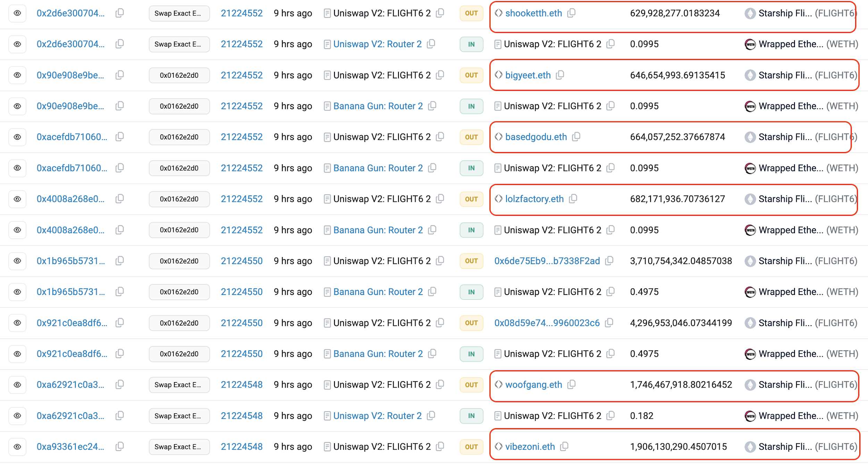The height and width of the screenshot is (464, 868).
Task: Open the 0x08d59e74...9960023c6 address
Action: [x=547, y=323]
